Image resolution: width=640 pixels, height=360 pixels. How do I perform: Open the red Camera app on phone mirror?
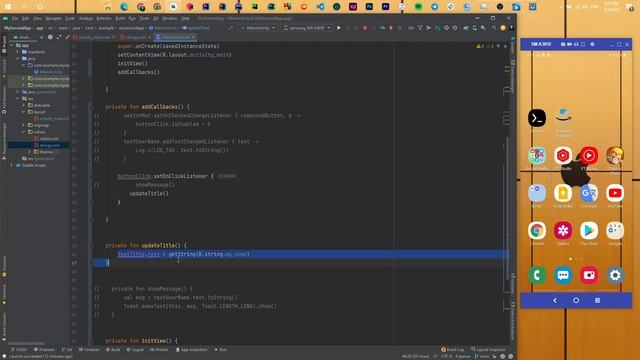click(x=589, y=276)
